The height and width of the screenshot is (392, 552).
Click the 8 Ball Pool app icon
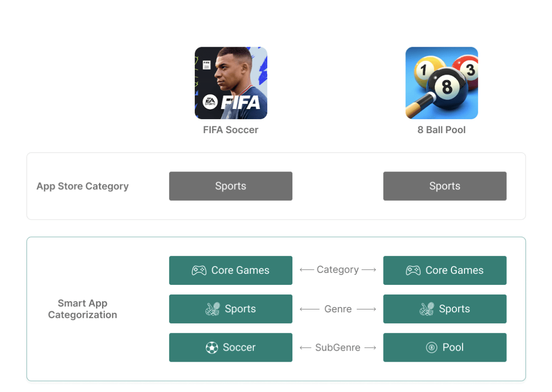pos(442,83)
